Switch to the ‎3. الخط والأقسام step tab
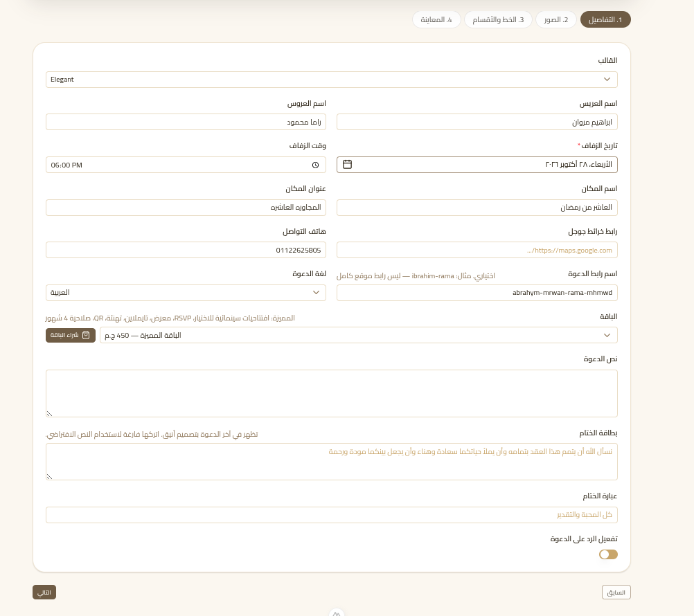Screen dimensions: 694x616 point(498,19)
